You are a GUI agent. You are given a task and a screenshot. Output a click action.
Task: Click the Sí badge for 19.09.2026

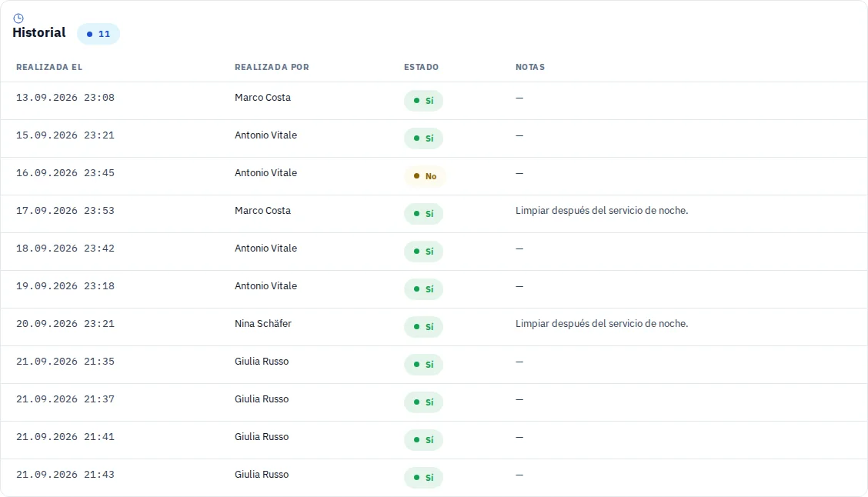click(423, 289)
